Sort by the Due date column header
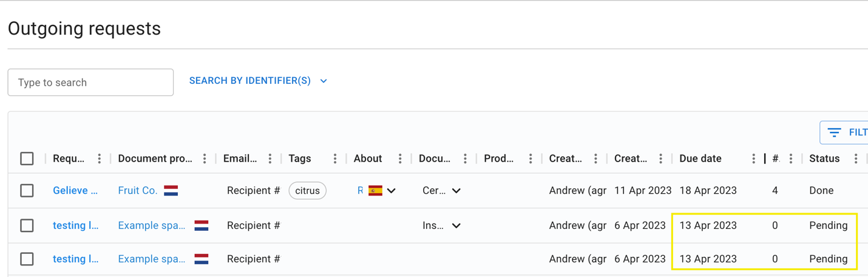Viewport: 868px width, 277px height. [x=700, y=159]
